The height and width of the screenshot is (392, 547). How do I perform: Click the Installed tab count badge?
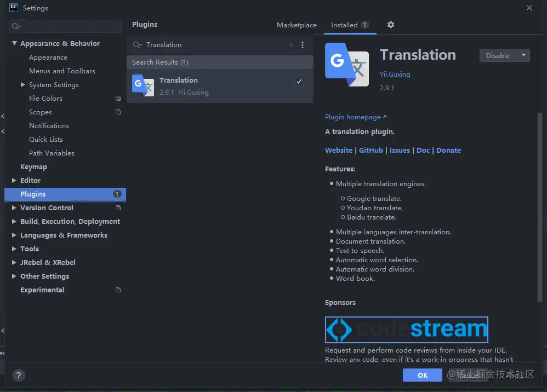pyautogui.click(x=364, y=25)
